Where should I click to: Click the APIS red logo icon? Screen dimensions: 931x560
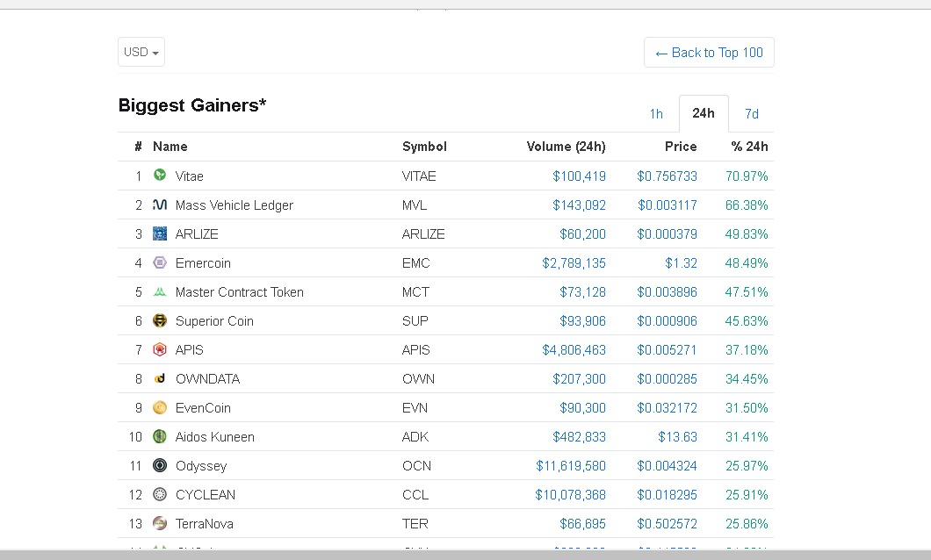pos(160,349)
